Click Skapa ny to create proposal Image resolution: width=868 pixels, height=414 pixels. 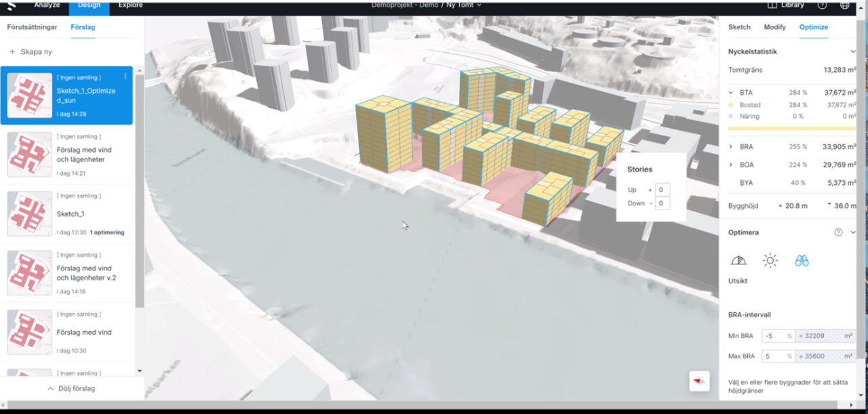click(31, 51)
